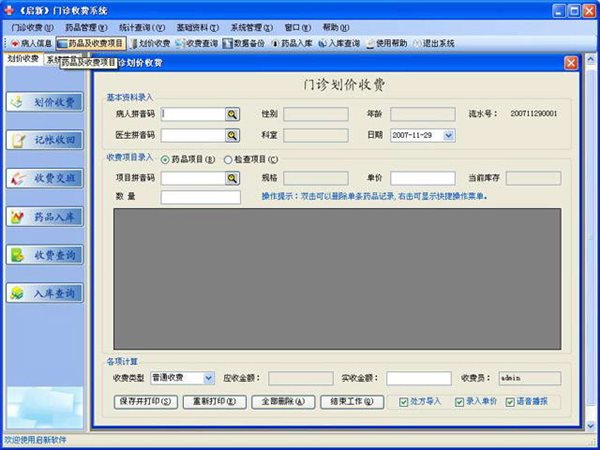
Task: Open 药品管理 menu
Action: click(86, 28)
